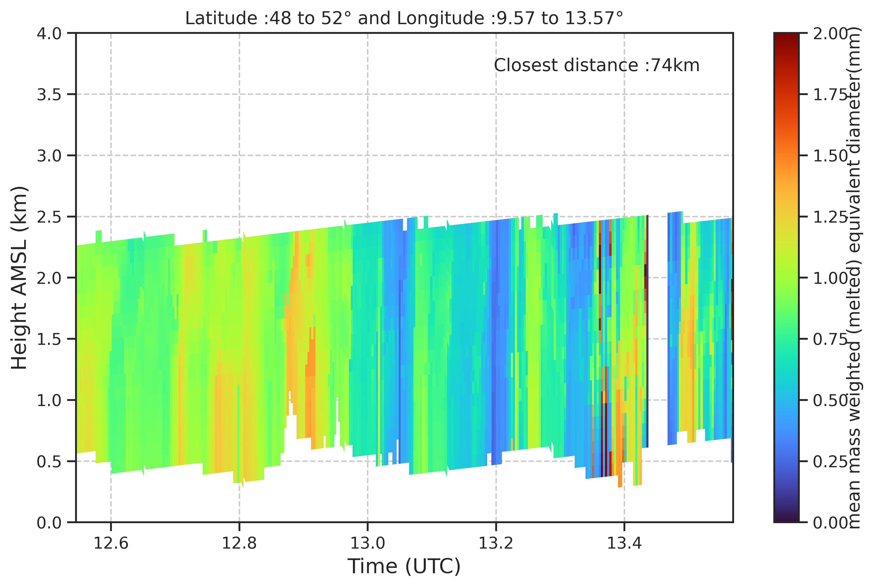Click the 0.5 tick label on the height axis
Screen dimensions: 874x588
pyautogui.click(x=49, y=461)
